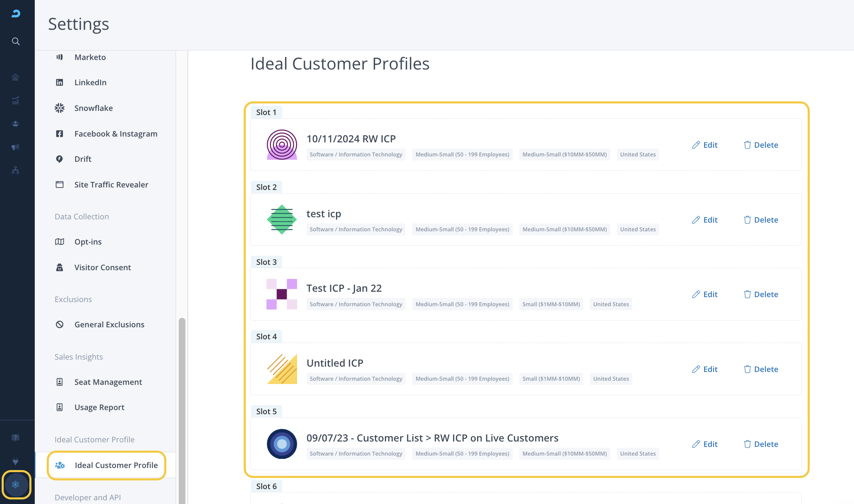Open the home icon in navigation rail

(16, 77)
